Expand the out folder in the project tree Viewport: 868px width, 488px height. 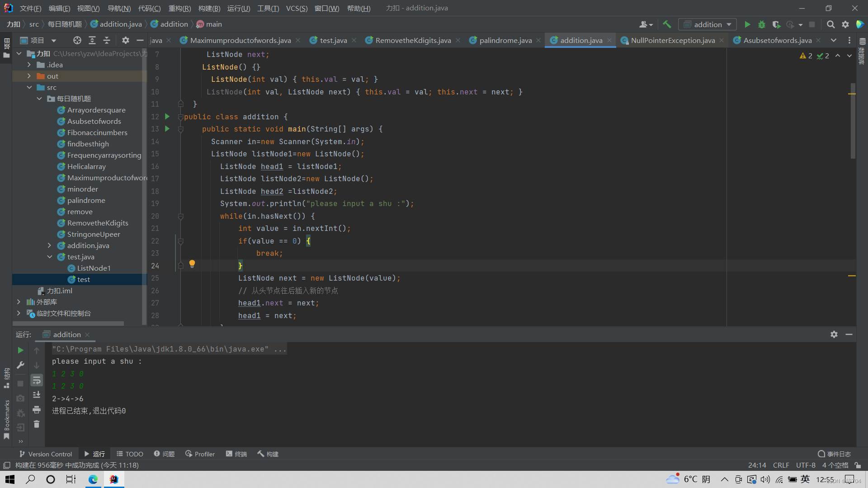click(x=29, y=76)
